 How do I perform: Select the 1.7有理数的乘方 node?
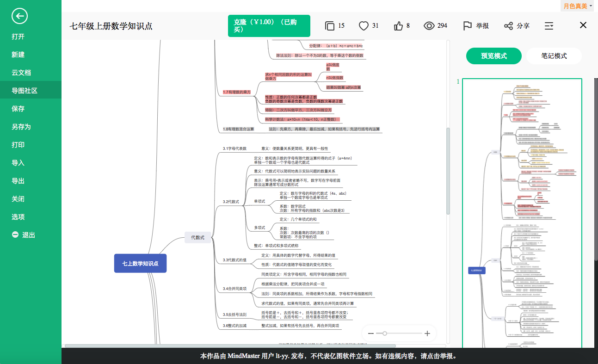236,92
